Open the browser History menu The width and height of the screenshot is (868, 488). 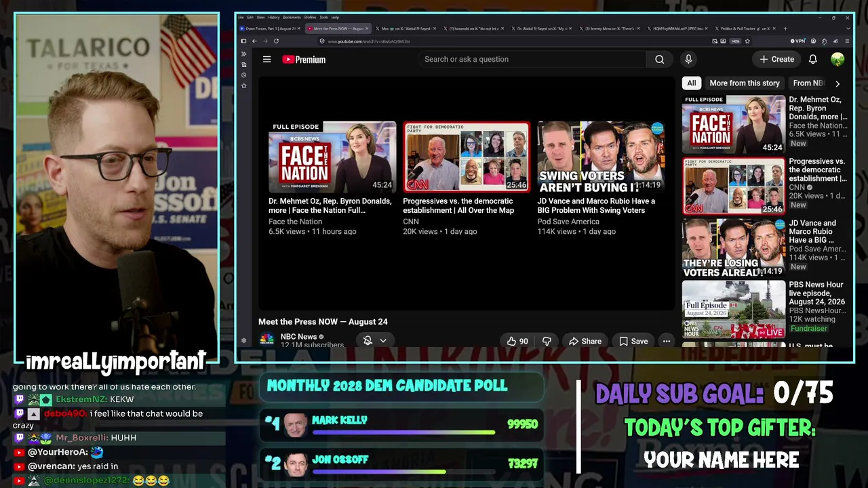tap(274, 18)
